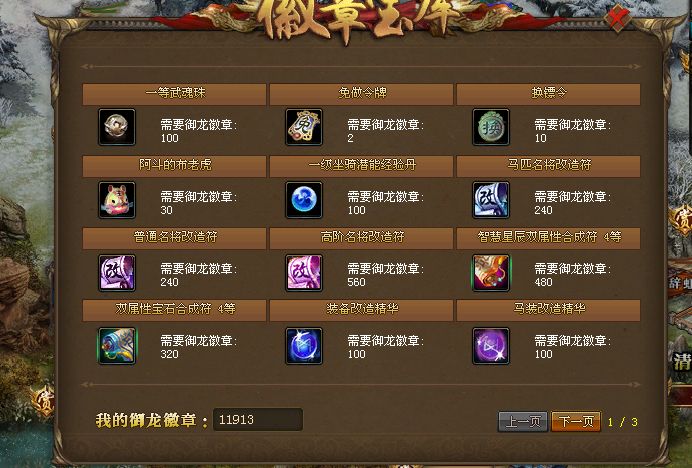Select the 一等武魂珠 title bar
The height and width of the screenshot is (468, 692).
click(x=174, y=94)
